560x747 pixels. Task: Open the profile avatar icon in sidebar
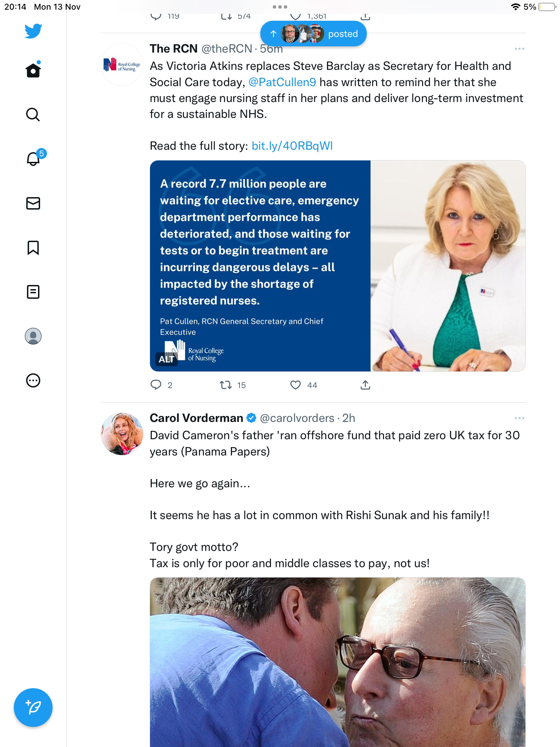coord(33,336)
